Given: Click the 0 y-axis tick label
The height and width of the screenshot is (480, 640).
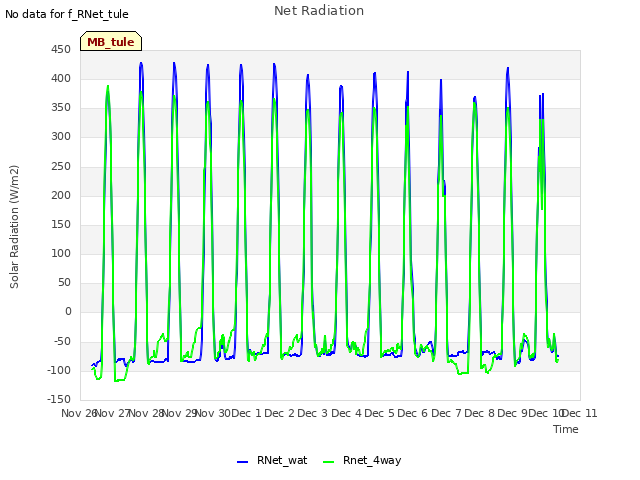Looking at the screenshot, I should pyautogui.click(x=68, y=312).
